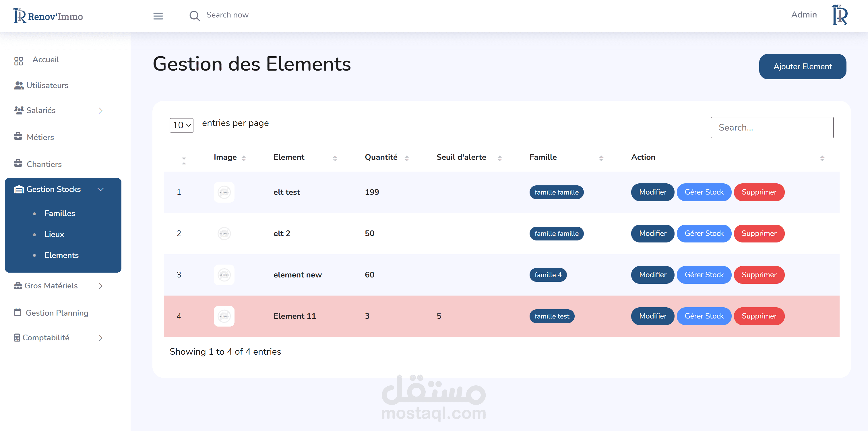868x431 pixels.
Task: Open the entries per page dropdown
Action: [x=181, y=125]
